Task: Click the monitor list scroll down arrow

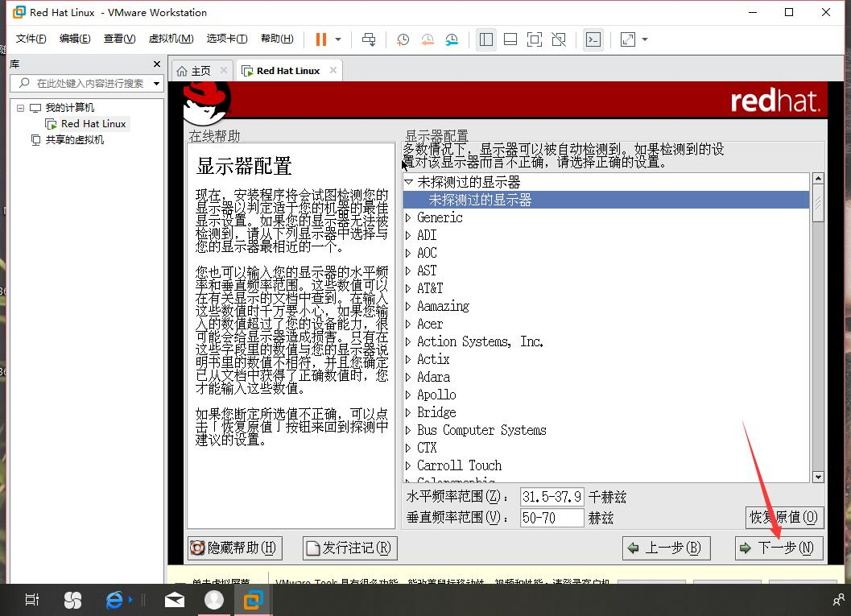Action: point(818,477)
